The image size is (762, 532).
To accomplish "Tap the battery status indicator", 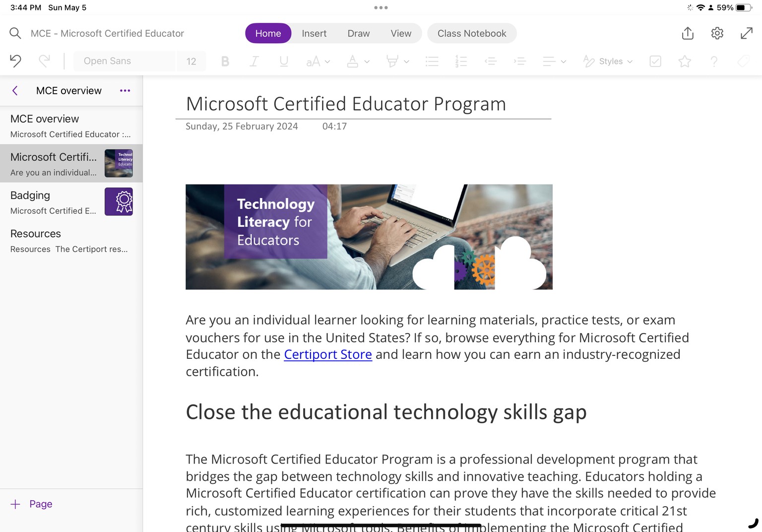I will (x=743, y=7).
